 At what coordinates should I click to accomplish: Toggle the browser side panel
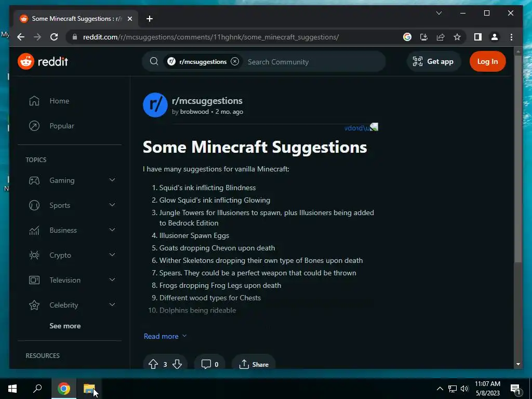click(x=478, y=37)
